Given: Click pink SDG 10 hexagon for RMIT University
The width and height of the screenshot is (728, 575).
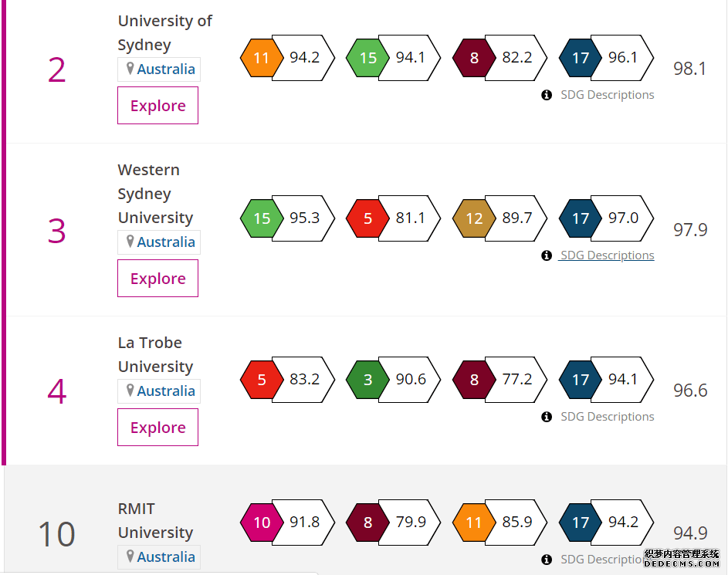Looking at the screenshot, I should (262, 523).
